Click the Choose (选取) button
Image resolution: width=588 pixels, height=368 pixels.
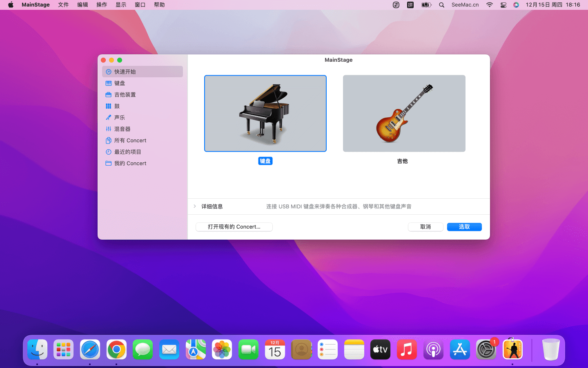coord(464,227)
